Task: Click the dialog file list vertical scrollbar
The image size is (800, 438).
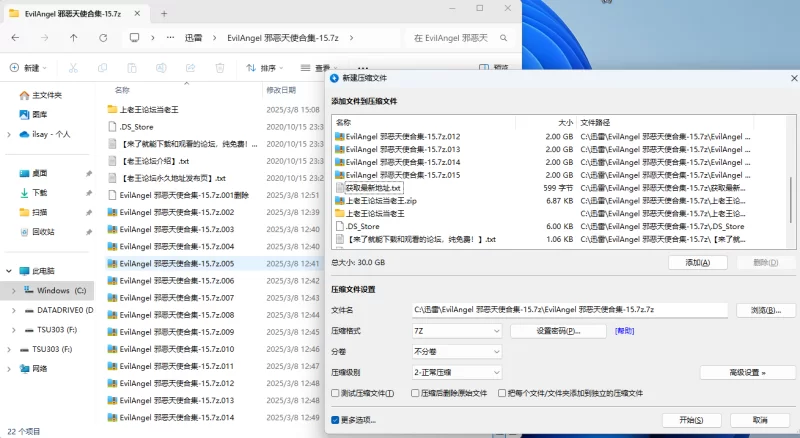Action: (791, 199)
